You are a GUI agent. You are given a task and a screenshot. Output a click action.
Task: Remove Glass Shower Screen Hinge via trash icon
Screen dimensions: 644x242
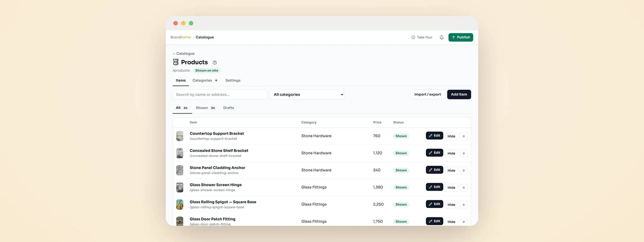click(x=464, y=188)
